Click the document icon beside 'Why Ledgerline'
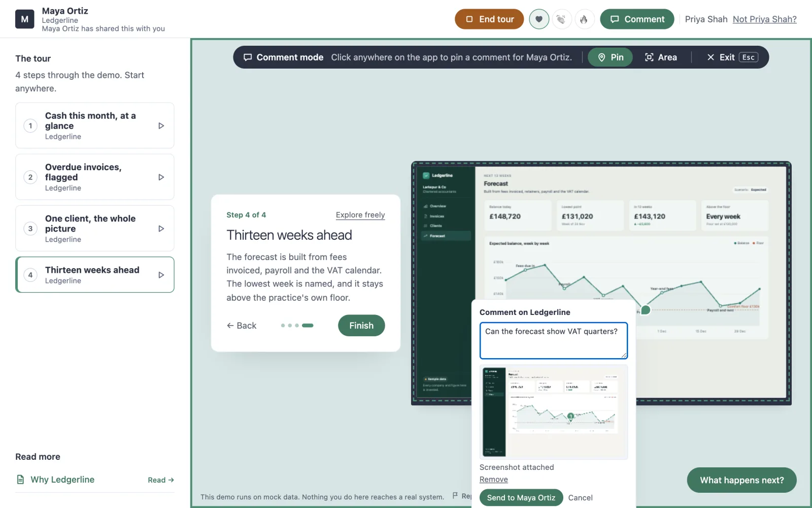812x508 pixels. 21,480
